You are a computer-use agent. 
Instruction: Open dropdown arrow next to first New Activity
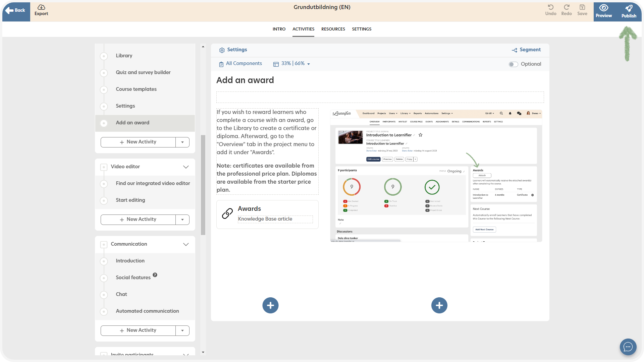pyautogui.click(x=182, y=142)
